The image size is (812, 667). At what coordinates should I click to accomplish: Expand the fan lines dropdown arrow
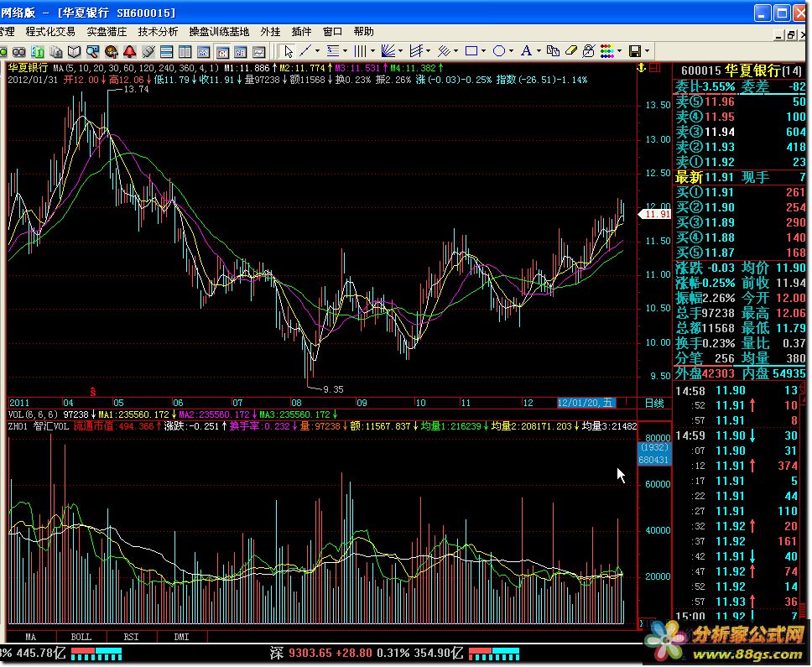pos(400,50)
